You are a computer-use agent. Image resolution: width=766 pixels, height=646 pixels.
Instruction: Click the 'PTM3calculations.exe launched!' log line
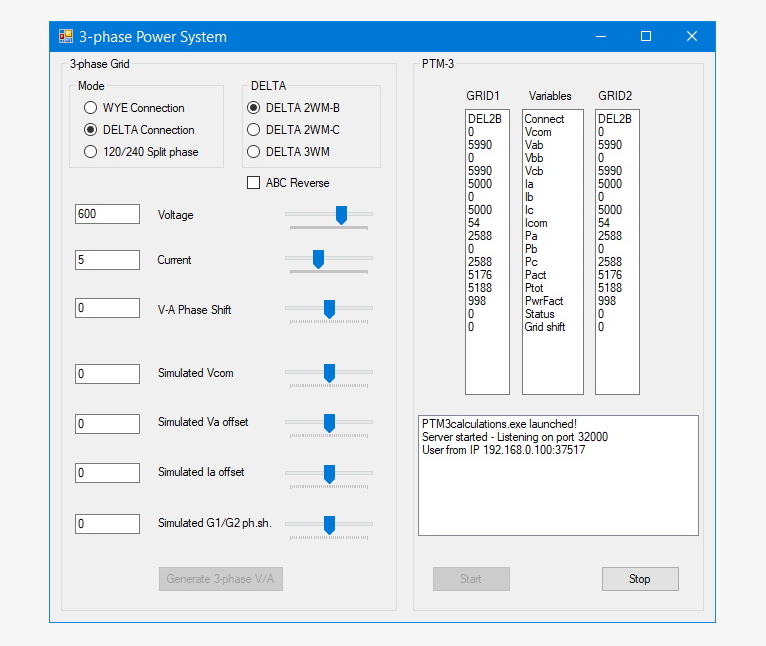tap(499, 424)
